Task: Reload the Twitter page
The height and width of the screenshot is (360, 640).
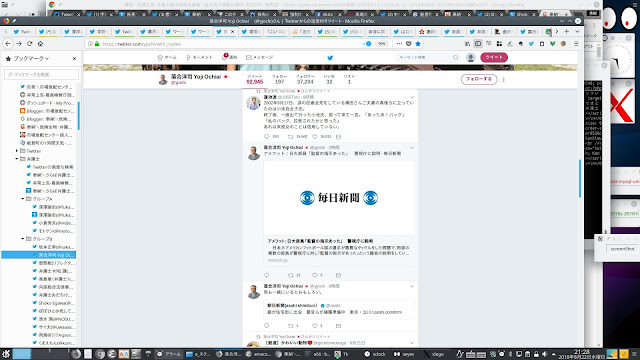Action: pyautogui.click(x=29, y=44)
